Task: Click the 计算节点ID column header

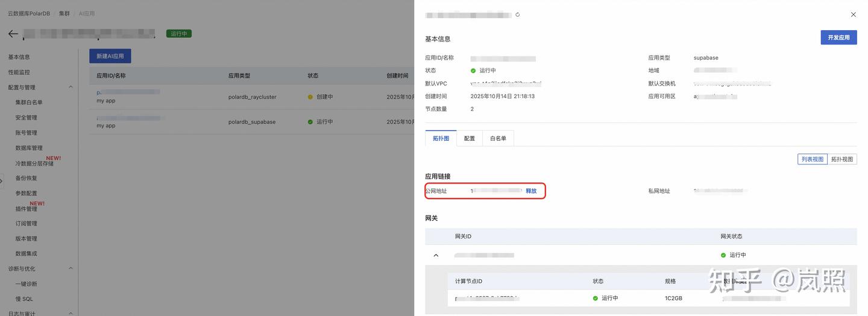Action: point(468,281)
